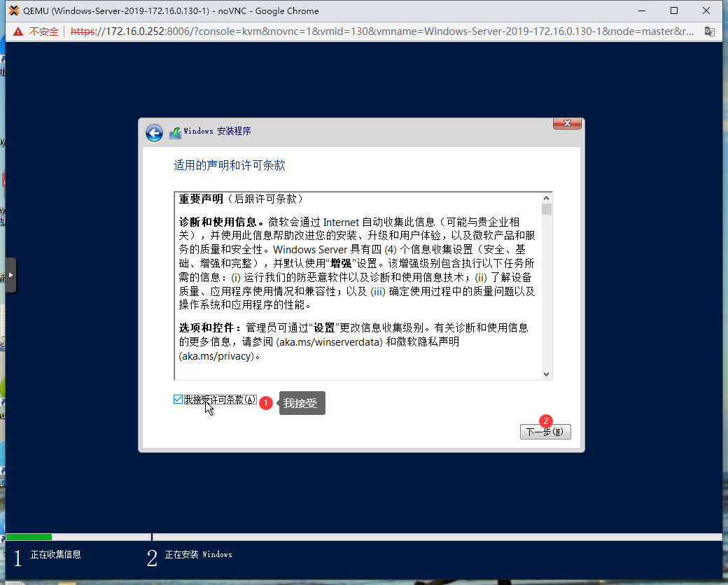Screen dimensions: 728x585
Task: Click red annotation marker number 2
Action: (547, 421)
